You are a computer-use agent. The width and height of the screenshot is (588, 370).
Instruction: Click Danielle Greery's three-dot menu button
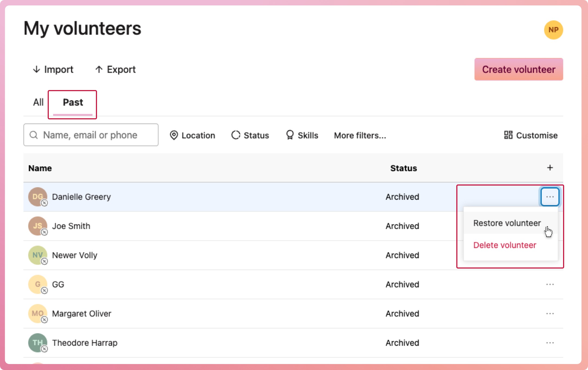click(x=550, y=197)
